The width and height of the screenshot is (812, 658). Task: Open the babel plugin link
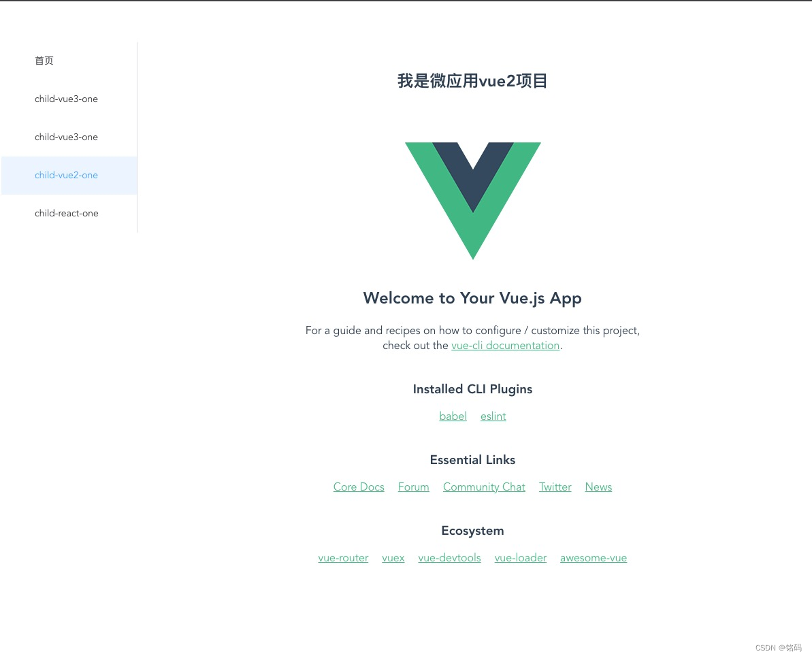(453, 416)
